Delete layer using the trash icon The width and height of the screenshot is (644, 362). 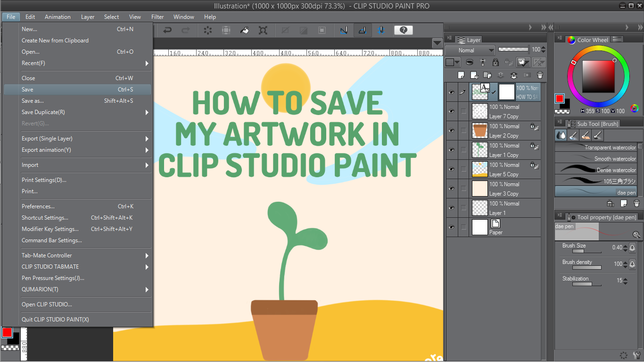[540, 75]
